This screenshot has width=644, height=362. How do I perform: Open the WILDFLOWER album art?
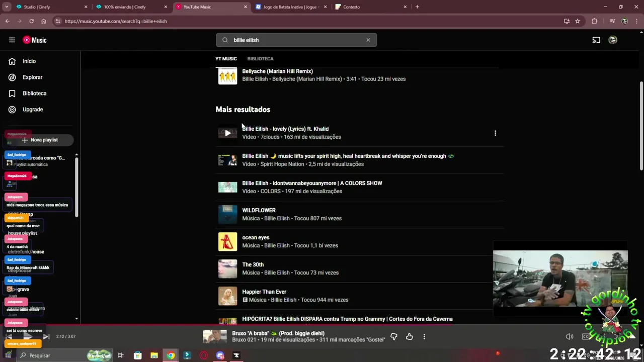tap(227, 214)
